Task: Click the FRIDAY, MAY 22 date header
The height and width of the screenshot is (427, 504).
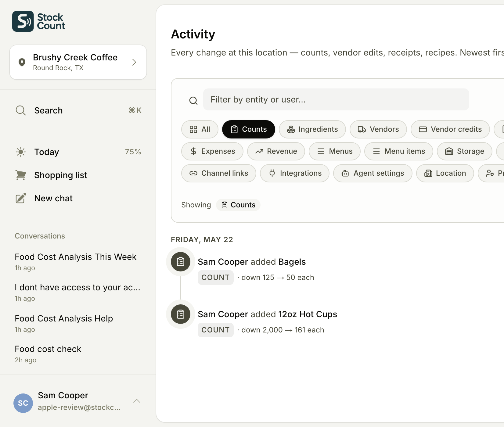Action: pyautogui.click(x=202, y=240)
